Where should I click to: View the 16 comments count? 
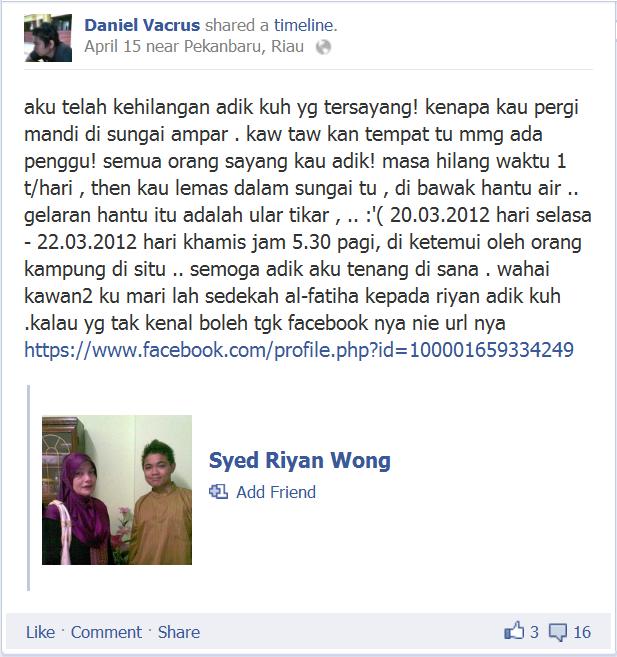coord(582,632)
